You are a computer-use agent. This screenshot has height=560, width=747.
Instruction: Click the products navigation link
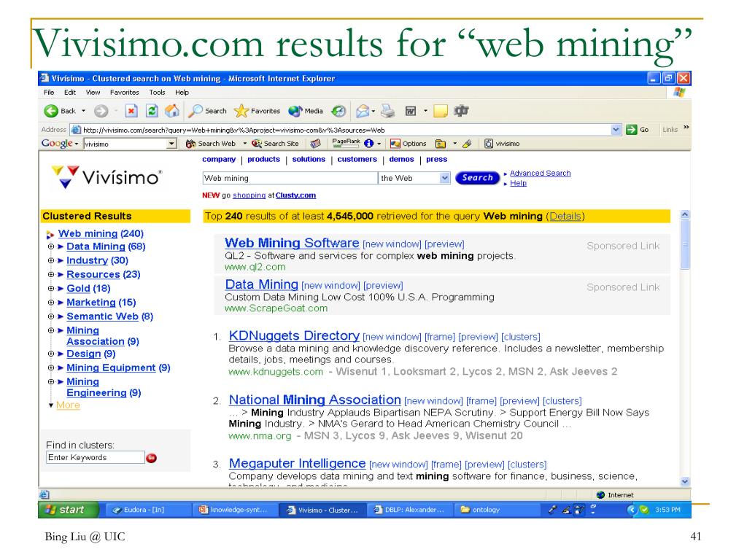pos(263,160)
